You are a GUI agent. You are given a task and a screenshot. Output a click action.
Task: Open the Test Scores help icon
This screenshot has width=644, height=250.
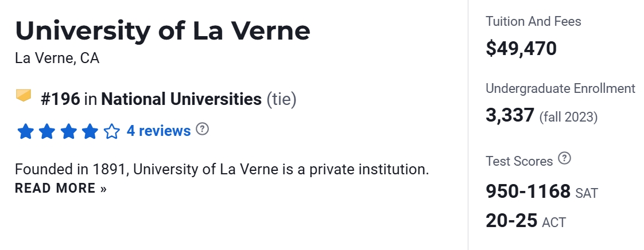[x=565, y=159]
